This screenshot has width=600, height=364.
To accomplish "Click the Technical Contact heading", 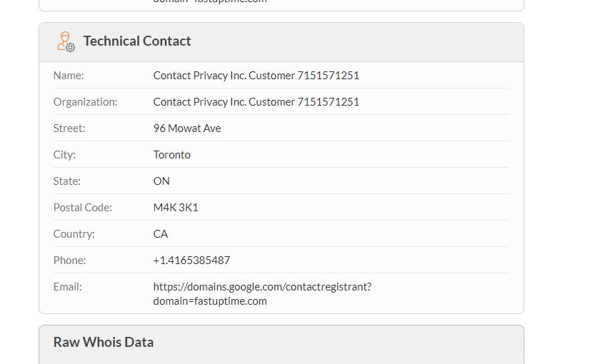I will click(137, 41).
